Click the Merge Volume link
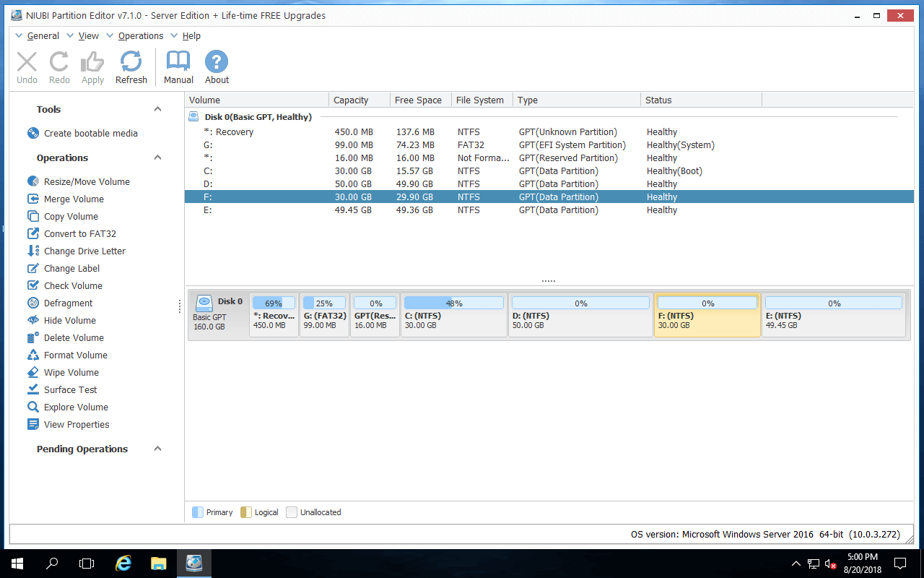 pyautogui.click(x=74, y=199)
